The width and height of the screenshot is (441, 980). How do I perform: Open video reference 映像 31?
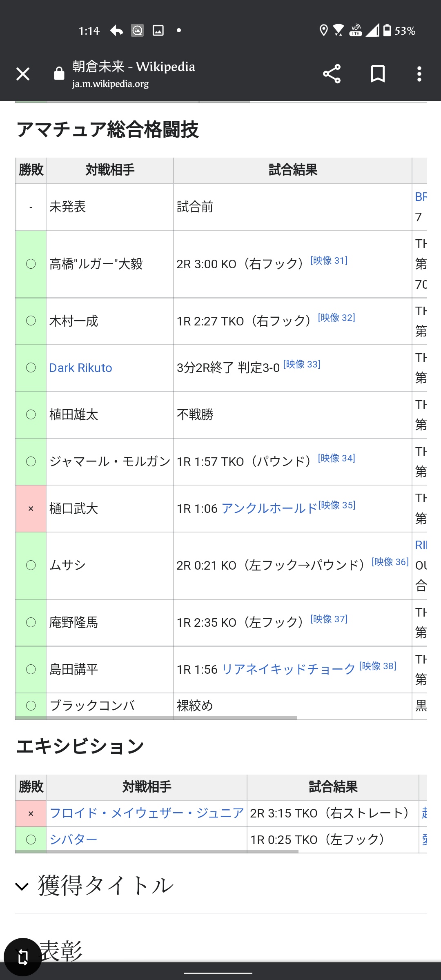[x=329, y=260]
